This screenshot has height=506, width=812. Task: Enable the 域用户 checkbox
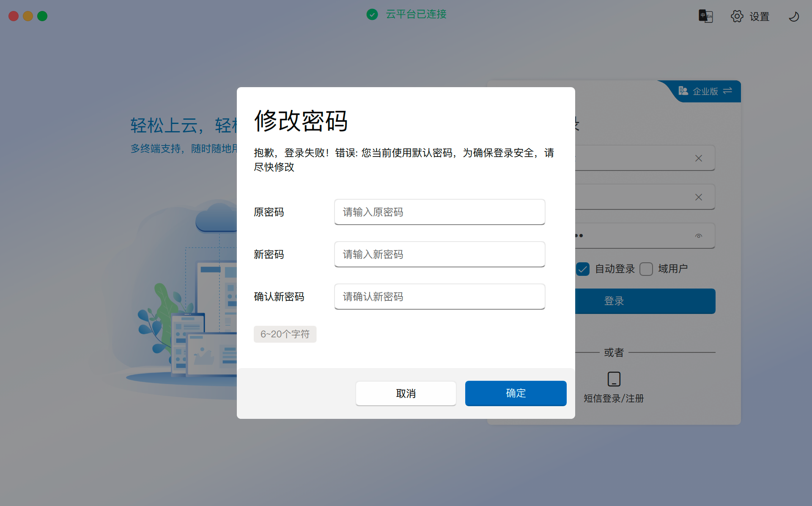[646, 269]
